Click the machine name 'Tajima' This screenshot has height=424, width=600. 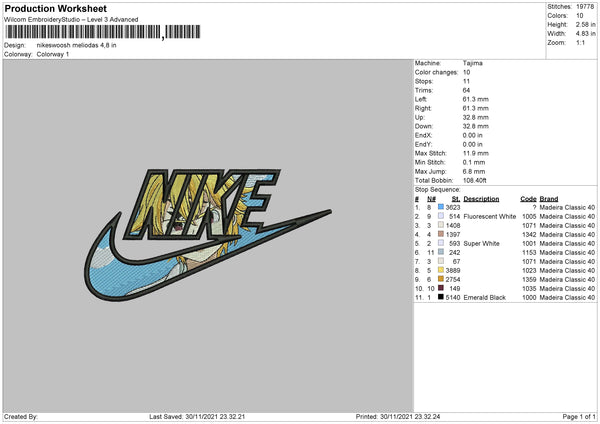(x=473, y=63)
